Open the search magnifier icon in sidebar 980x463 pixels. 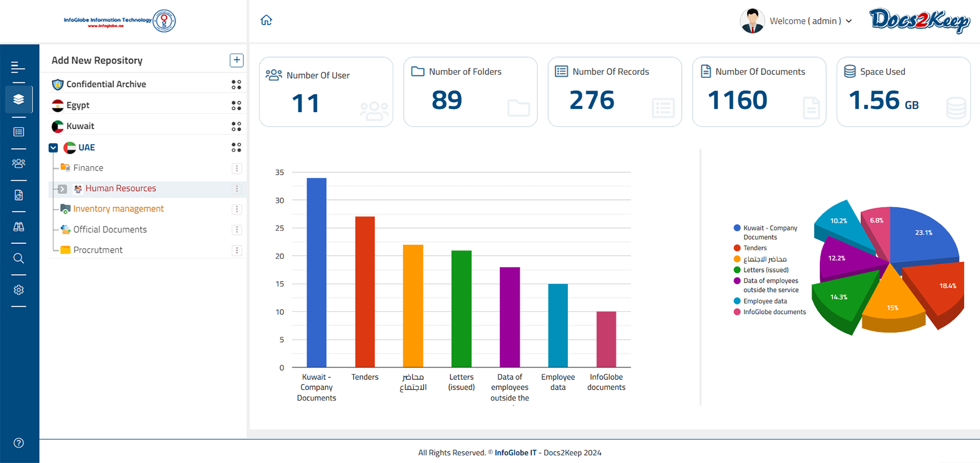coord(18,258)
